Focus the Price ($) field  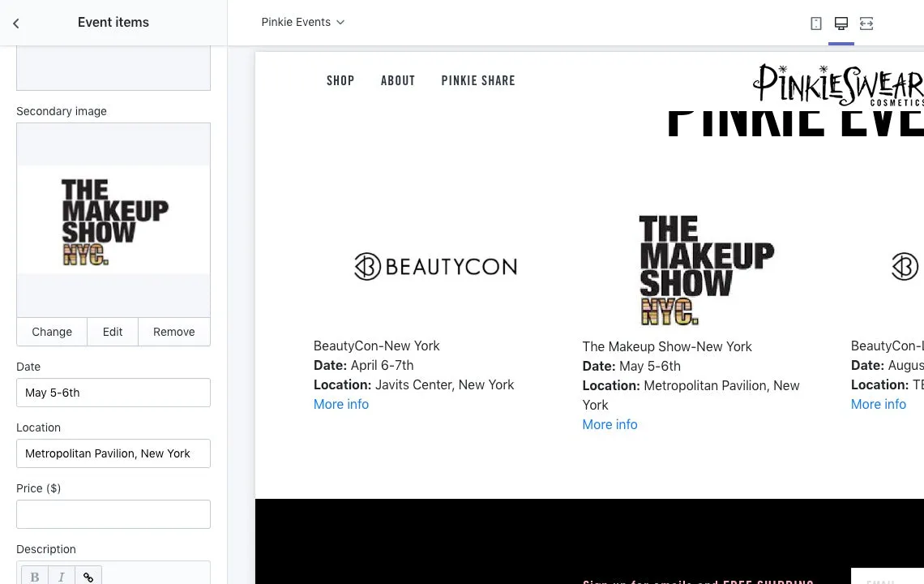113,513
